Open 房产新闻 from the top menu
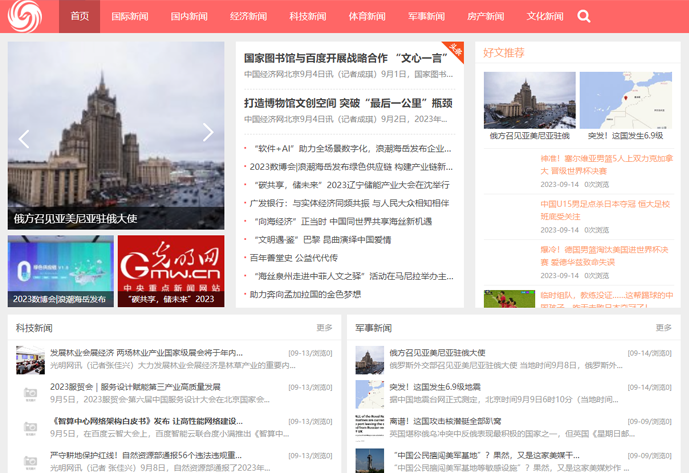Viewport: 689px width, 473px height. pyautogui.click(x=485, y=16)
